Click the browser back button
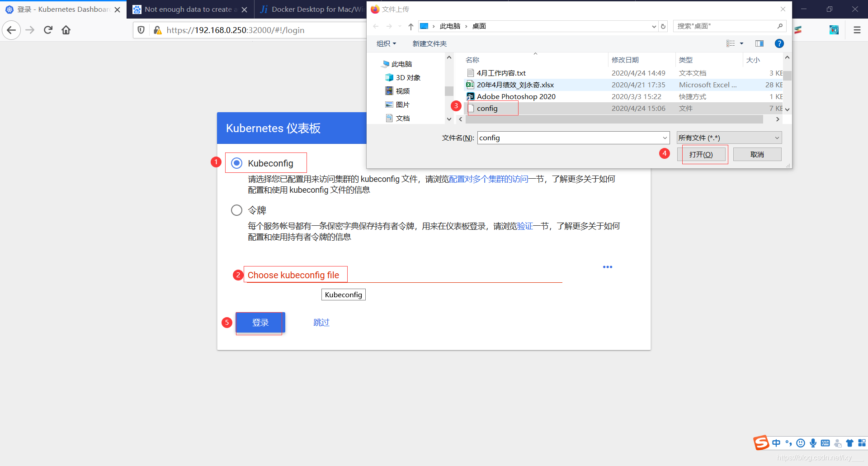868x466 pixels. point(11,30)
